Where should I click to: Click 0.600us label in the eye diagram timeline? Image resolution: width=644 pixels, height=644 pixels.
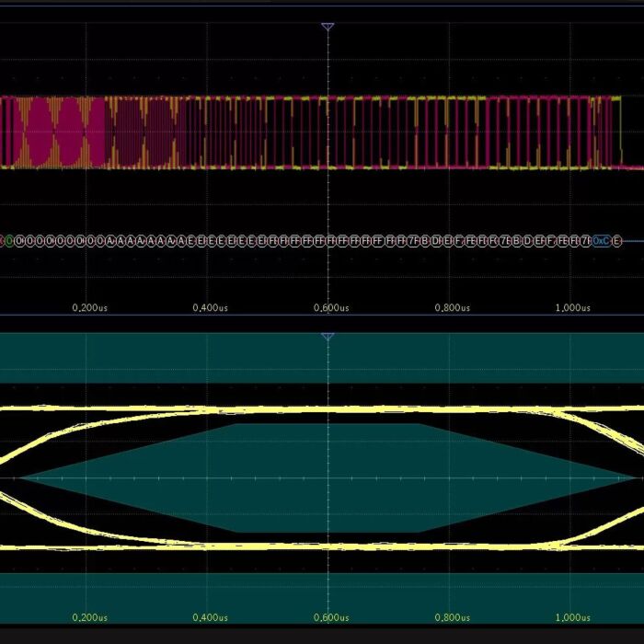(331, 617)
